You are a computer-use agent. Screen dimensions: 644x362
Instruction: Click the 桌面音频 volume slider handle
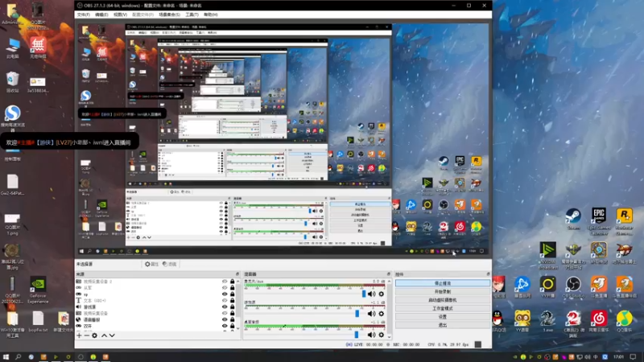tap(357, 335)
